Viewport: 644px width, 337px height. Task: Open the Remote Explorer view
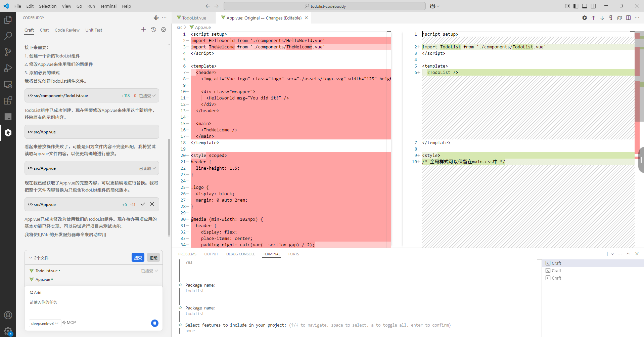click(8, 84)
